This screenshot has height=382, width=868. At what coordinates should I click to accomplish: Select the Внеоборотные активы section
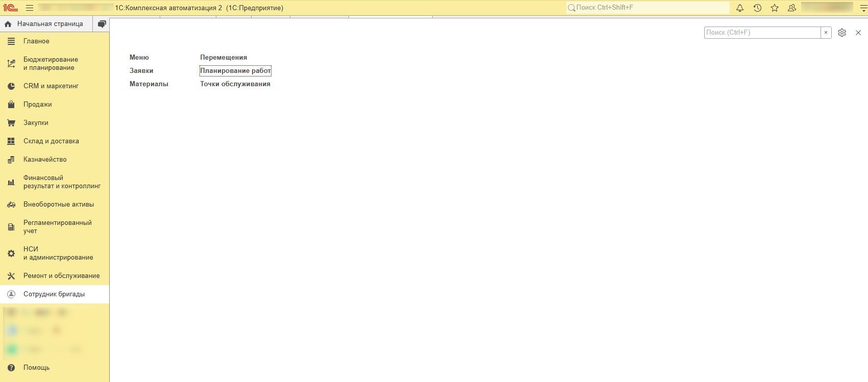click(55, 205)
